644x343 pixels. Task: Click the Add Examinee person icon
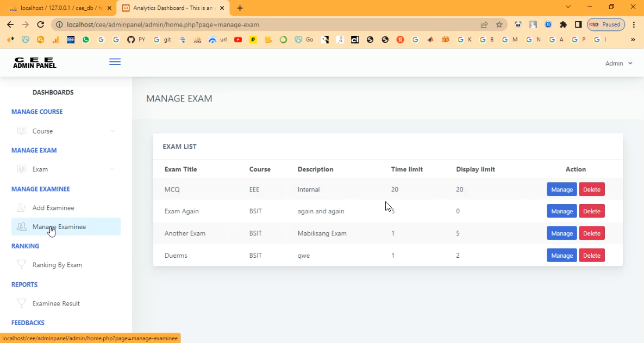(x=22, y=208)
